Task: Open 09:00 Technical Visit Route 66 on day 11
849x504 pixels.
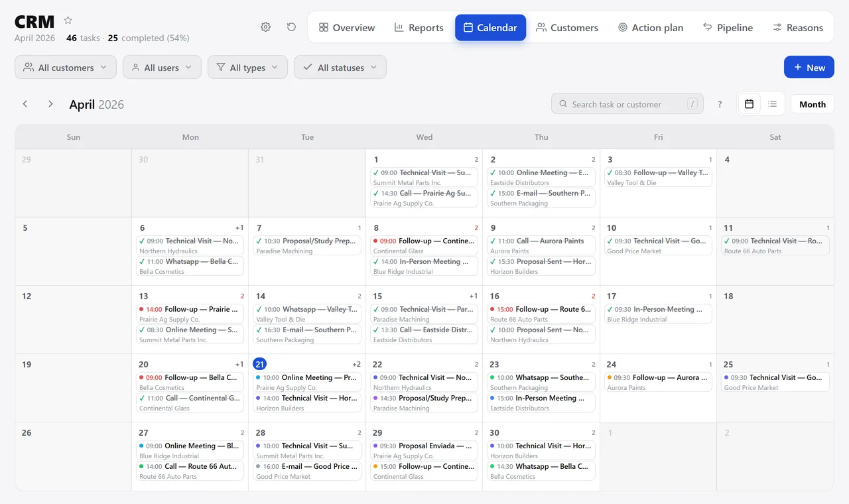Action: click(x=775, y=245)
